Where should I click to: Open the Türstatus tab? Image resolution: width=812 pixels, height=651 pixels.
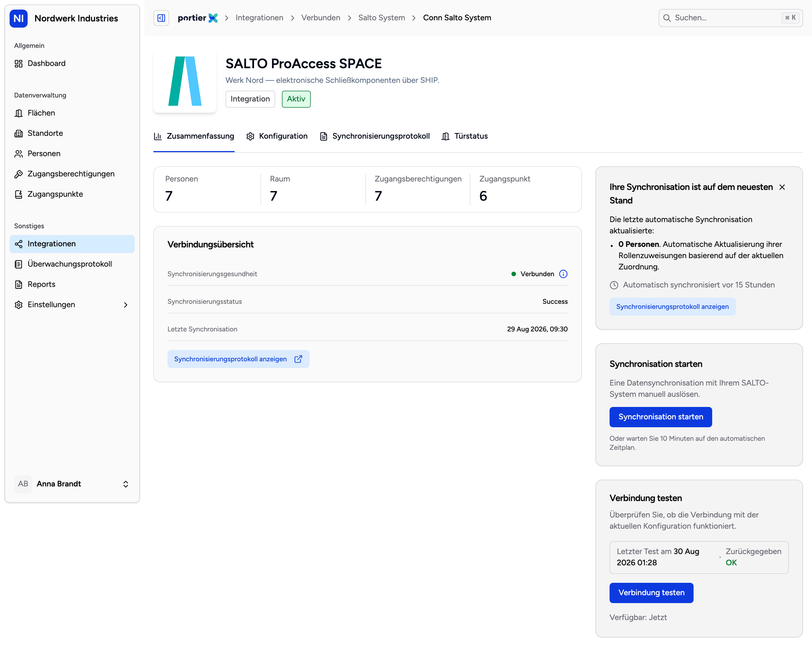click(464, 136)
